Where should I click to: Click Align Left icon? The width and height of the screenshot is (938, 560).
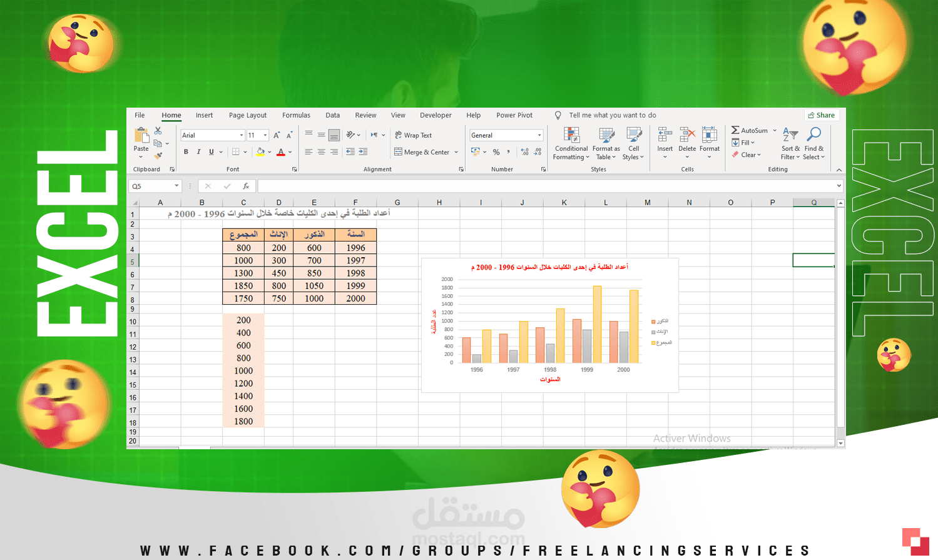coord(308,152)
